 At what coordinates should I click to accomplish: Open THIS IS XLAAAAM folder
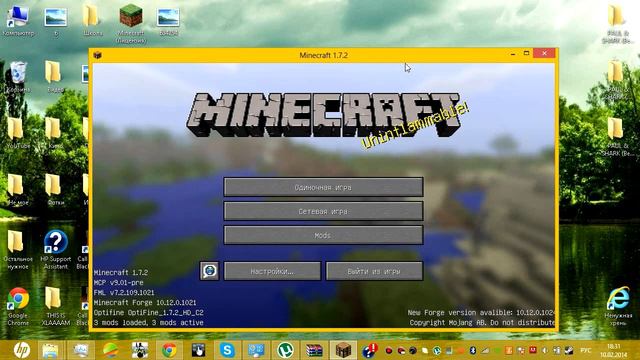click(x=55, y=306)
